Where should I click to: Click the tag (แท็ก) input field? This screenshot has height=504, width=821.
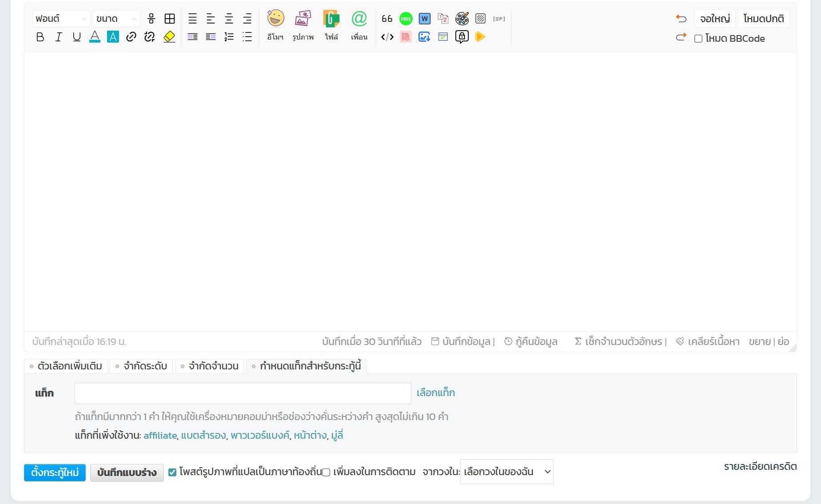coord(243,393)
